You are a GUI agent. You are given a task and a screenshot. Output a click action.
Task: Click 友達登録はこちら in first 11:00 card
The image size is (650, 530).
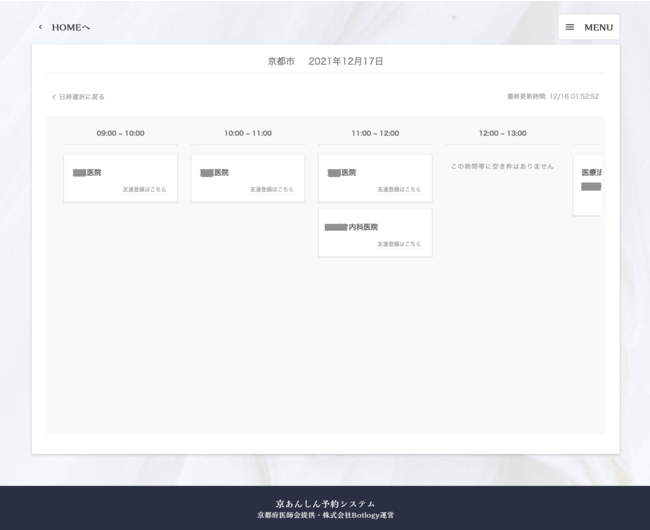(399, 189)
